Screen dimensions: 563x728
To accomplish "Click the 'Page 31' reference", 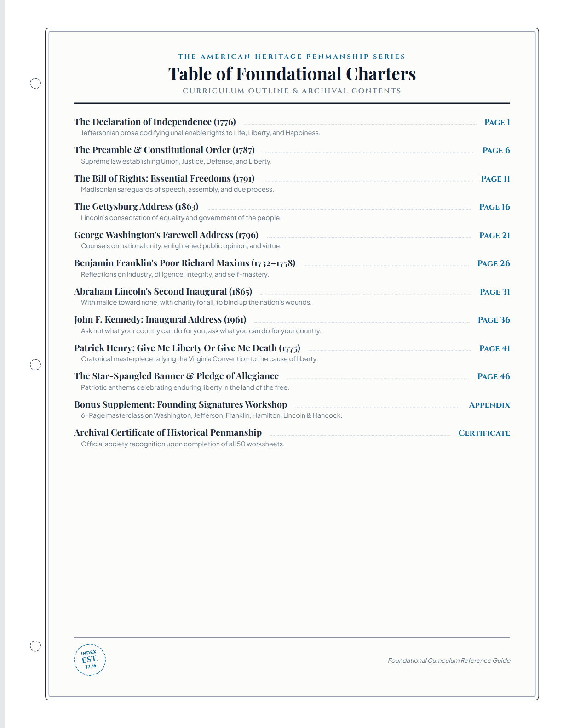I will tap(495, 292).
